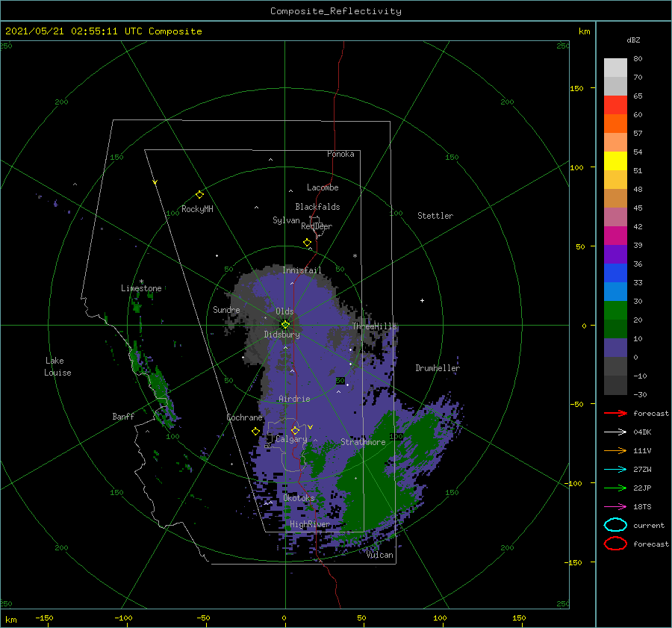Click the 80 value on dBZ scale

[x=638, y=58]
